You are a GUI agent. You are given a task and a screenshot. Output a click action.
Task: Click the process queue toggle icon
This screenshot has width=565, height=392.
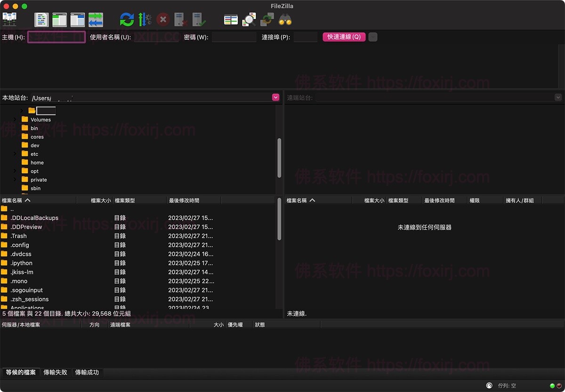tap(145, 19)
